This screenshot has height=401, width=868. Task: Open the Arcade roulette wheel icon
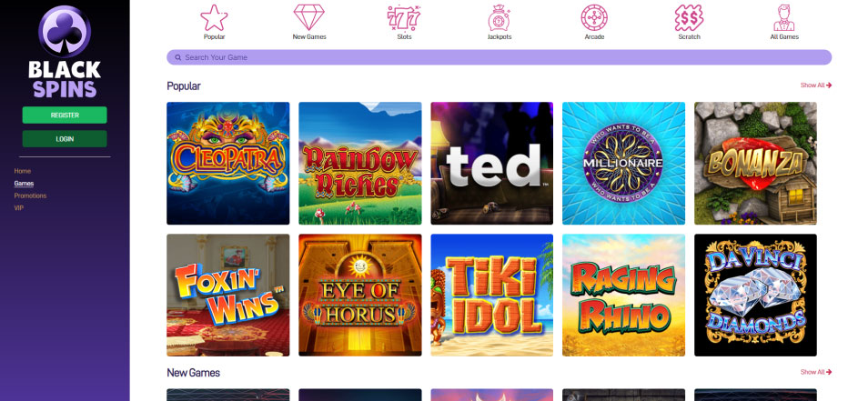[594, 17]
